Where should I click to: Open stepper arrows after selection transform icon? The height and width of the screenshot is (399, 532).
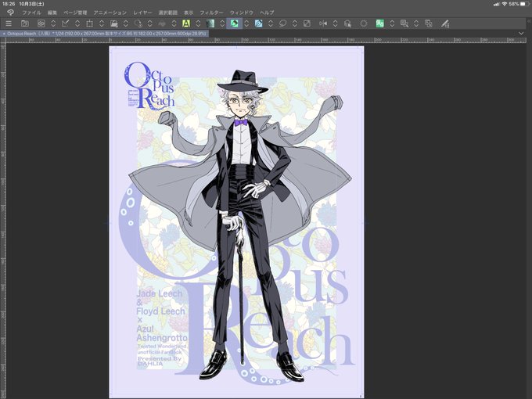[102, 23]
